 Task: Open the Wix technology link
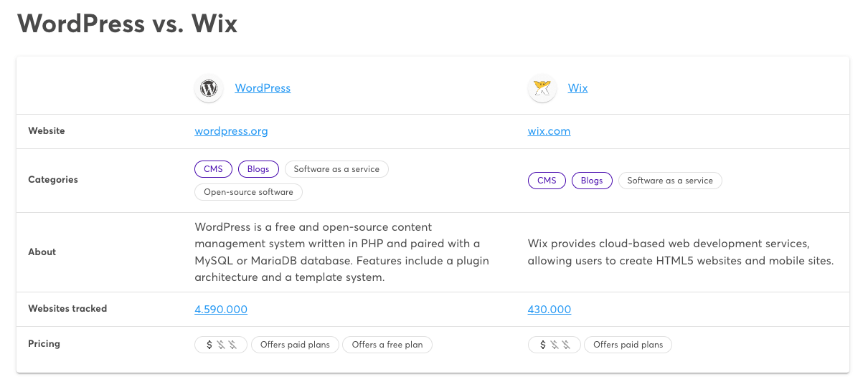pyautogui.click(x=577, y=88)
